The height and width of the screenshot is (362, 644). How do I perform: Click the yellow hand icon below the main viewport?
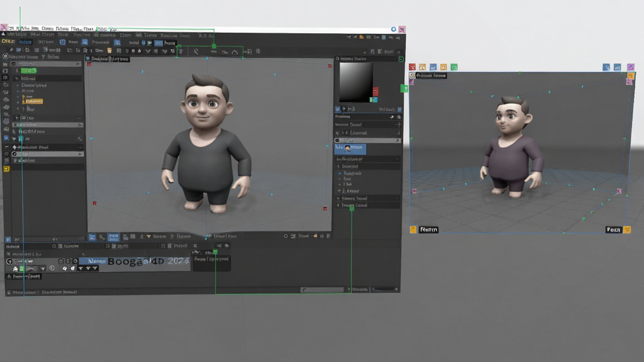point(316,236)
